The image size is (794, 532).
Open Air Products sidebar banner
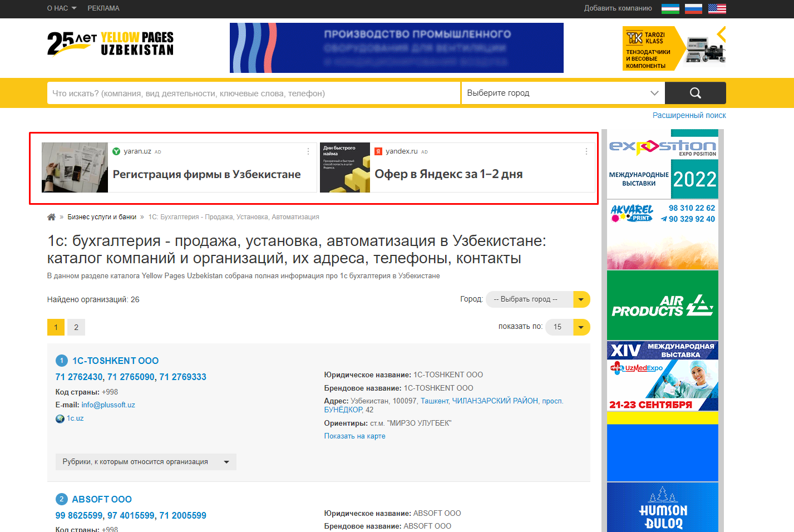tap(663, 305)
